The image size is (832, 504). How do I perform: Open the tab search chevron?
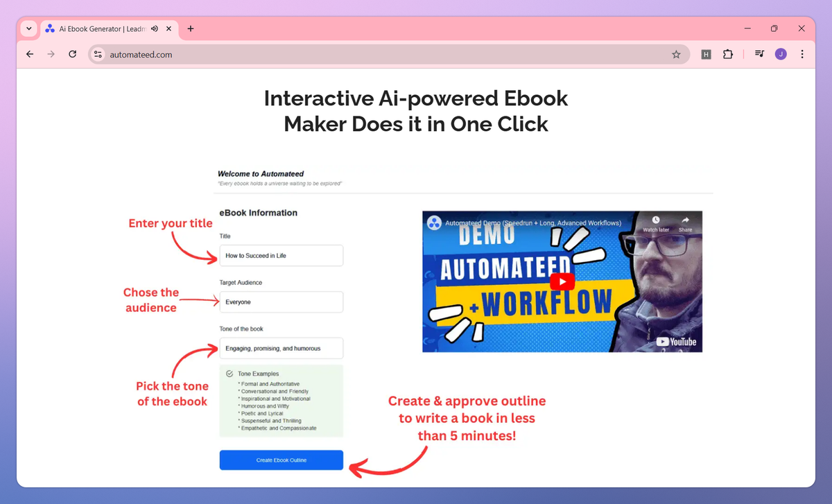tap(28, 28)
